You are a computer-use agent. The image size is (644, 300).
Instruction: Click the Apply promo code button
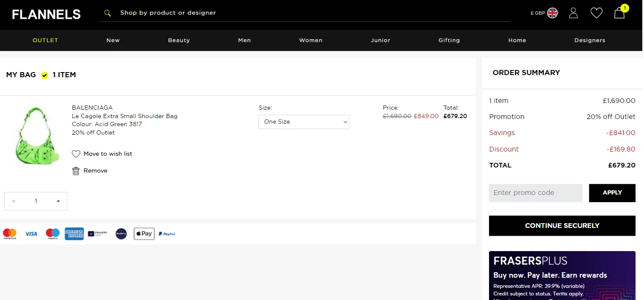pyautogui.click(x=612, y=193)
